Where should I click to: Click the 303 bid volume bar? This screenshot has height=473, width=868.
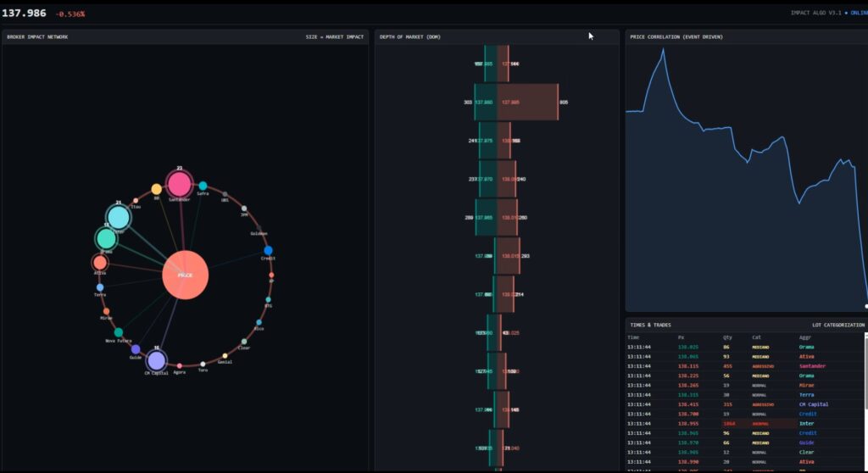(485, 102)
